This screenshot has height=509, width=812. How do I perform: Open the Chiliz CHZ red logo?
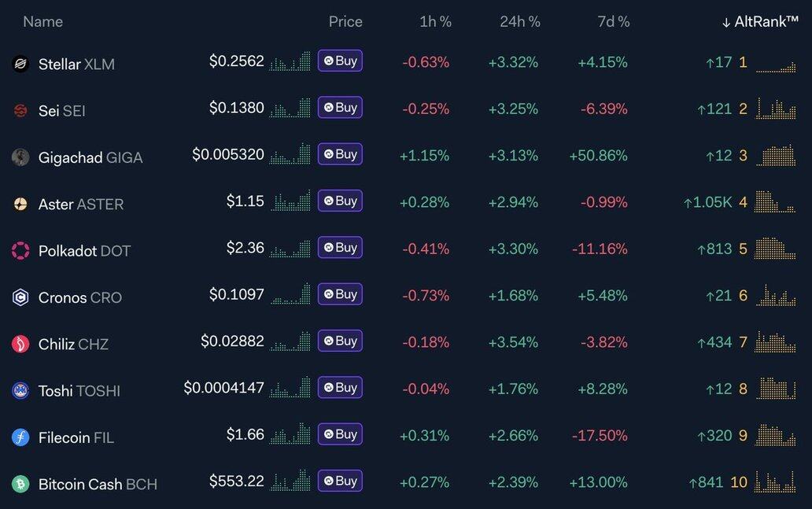[x=20, y=344]
